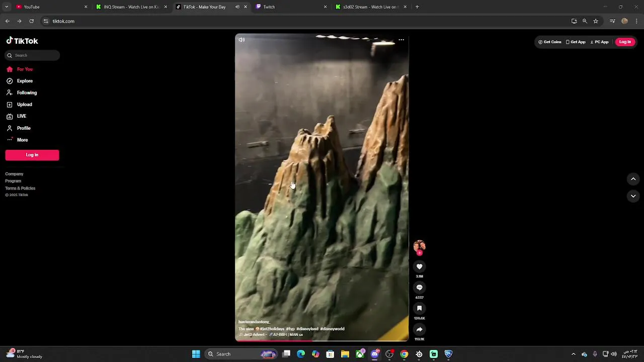Open the Chrome profile avatar
The width and height of the screenshot is (644, 362).
[624, 21]
